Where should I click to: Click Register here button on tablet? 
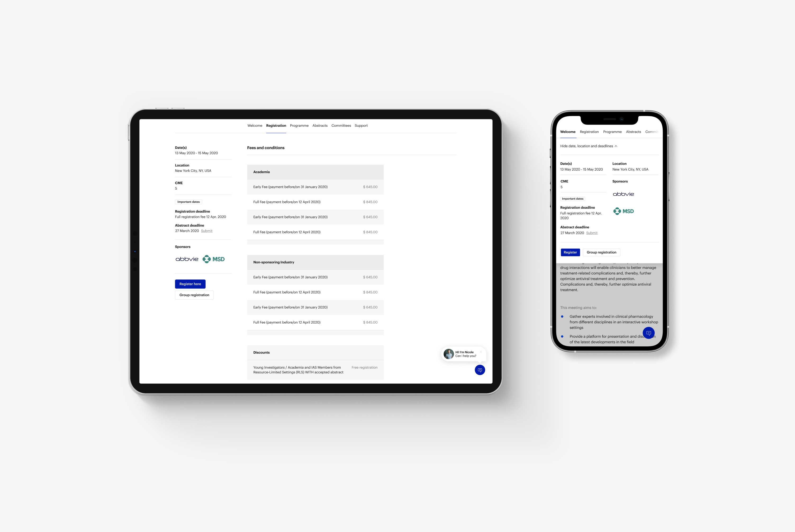[x=190, y=283]
